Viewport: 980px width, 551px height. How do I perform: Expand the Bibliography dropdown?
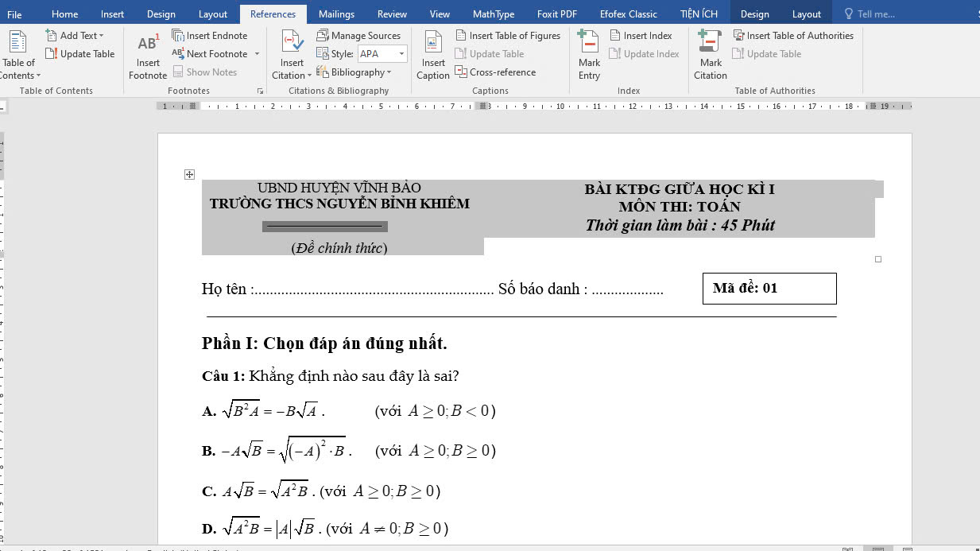[389, 72]
